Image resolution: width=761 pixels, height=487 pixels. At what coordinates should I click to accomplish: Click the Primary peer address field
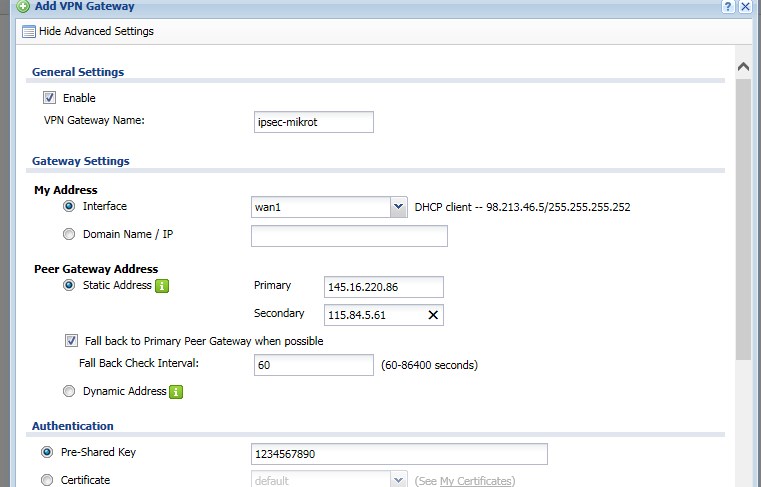pos(383,287)
